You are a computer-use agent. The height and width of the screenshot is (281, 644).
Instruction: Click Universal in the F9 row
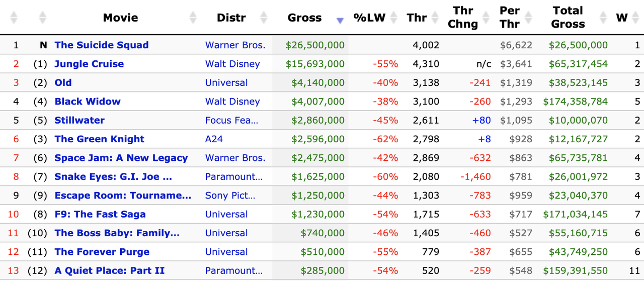tap(226, 214)
